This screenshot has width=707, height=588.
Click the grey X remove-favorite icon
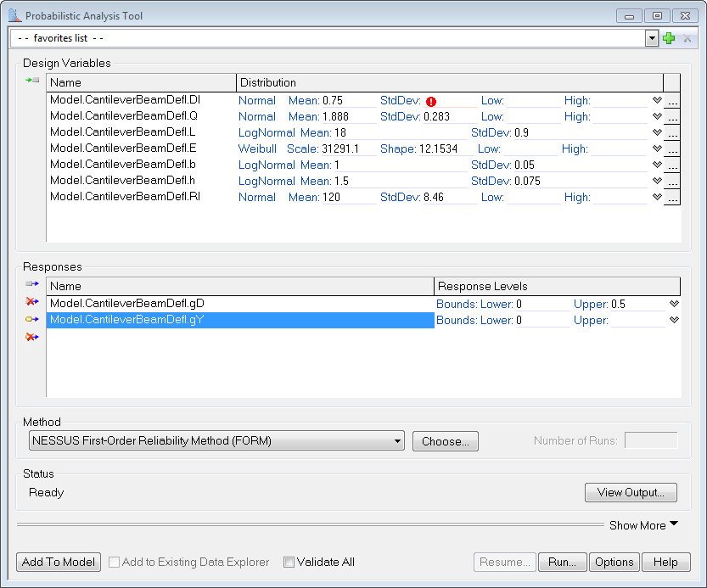point(687,38)
